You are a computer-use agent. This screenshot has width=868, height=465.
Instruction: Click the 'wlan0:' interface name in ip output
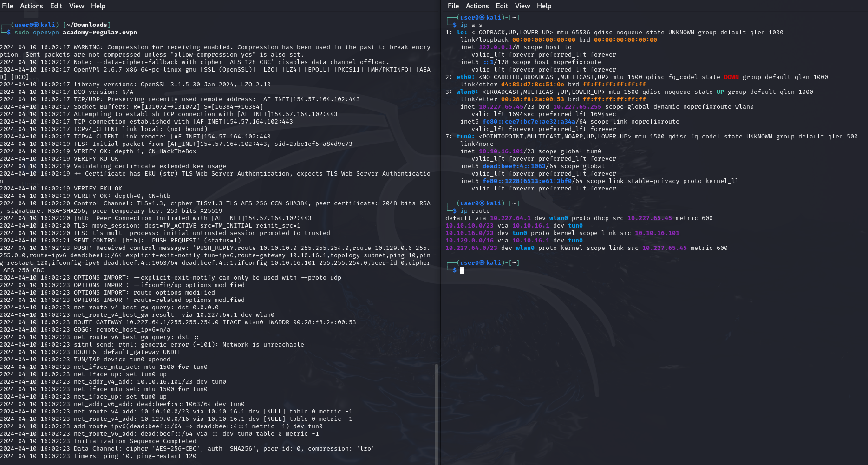(468, 92)
